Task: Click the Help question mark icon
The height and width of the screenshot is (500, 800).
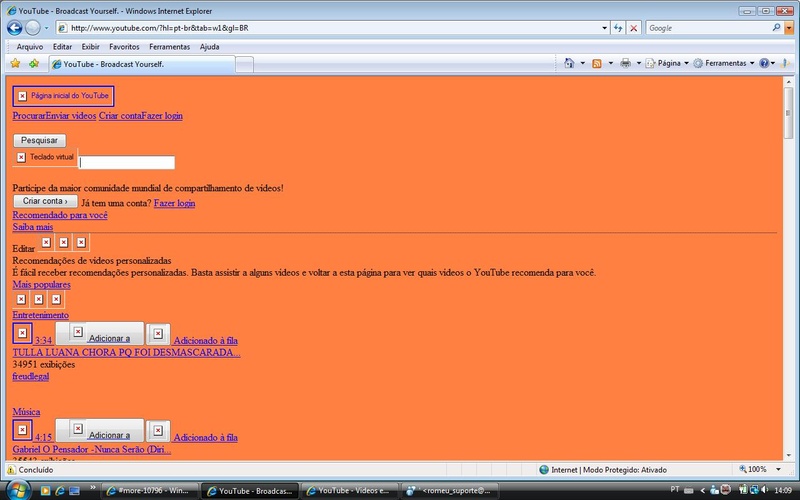Action: pos(764,63)
